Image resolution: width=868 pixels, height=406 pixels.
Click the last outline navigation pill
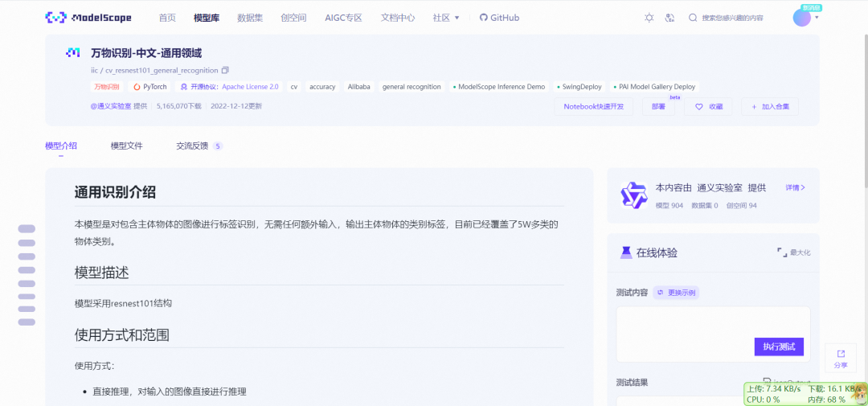point(27,322)
